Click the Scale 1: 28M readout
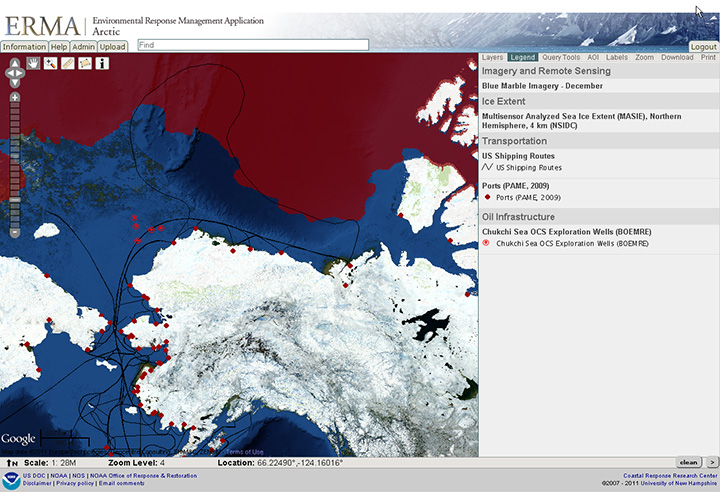This screenshot has height=492, width=720. [50, 463]
